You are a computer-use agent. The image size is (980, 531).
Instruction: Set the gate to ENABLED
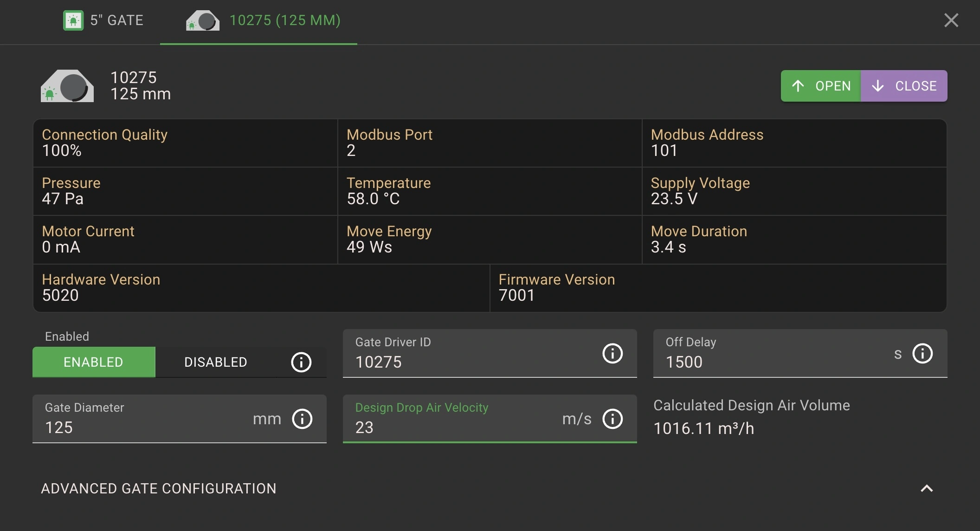pyautogui.click(x=94, y=362)
